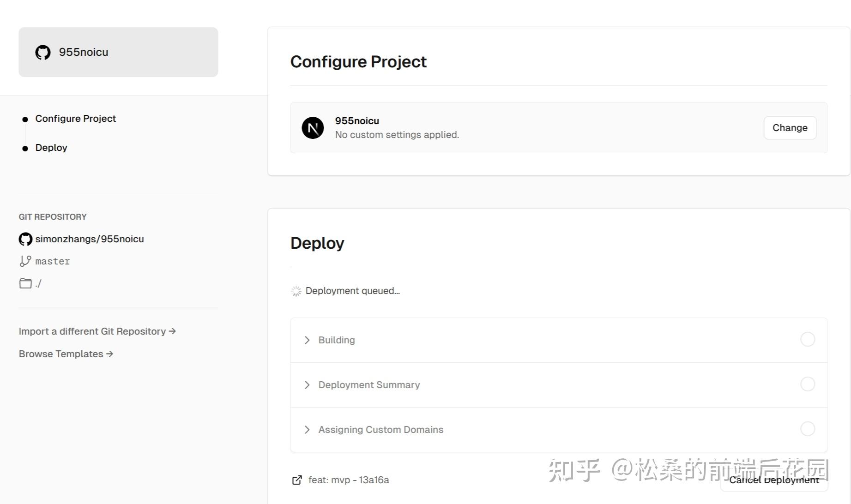
Task: Click the Next.js framework logo icon
Action: click(x=313, y=128)
